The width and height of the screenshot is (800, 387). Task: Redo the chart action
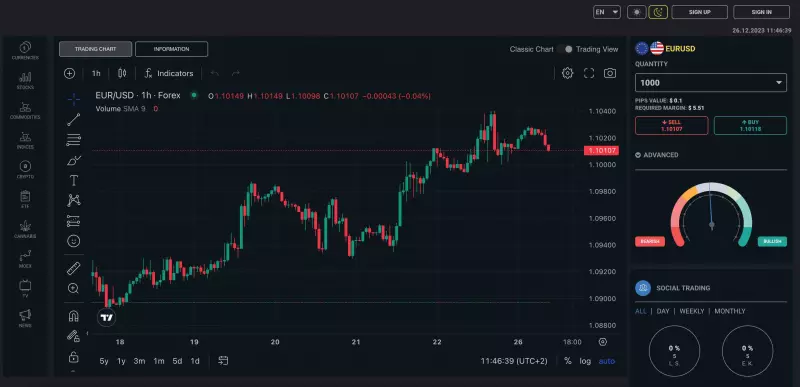point(235,73)
